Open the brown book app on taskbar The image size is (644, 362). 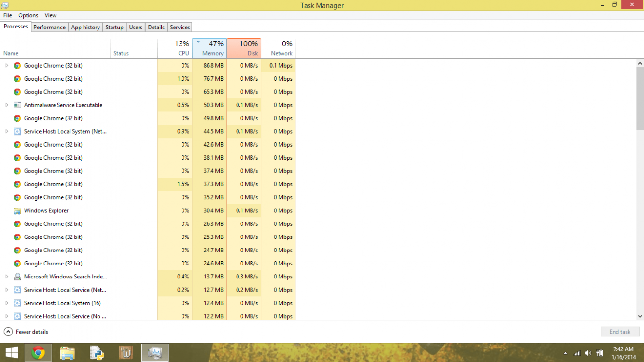click(126, 353)
